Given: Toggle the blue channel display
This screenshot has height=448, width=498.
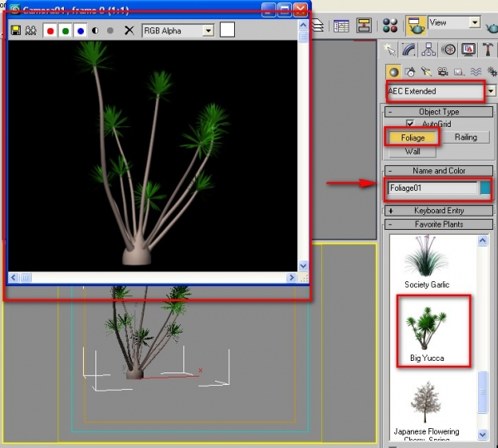Looking at the screenshot, I should click(81, 31).
